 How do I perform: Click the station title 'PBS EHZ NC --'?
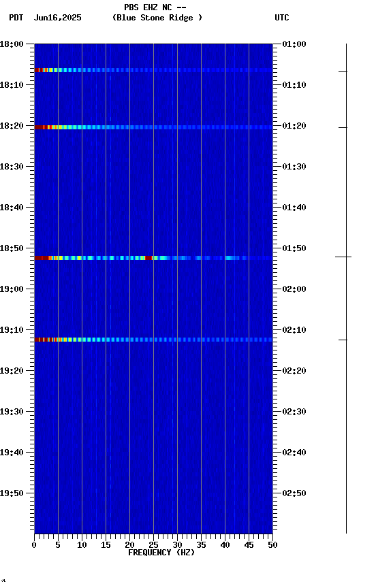pyautogui.click(x=155, y=7)
